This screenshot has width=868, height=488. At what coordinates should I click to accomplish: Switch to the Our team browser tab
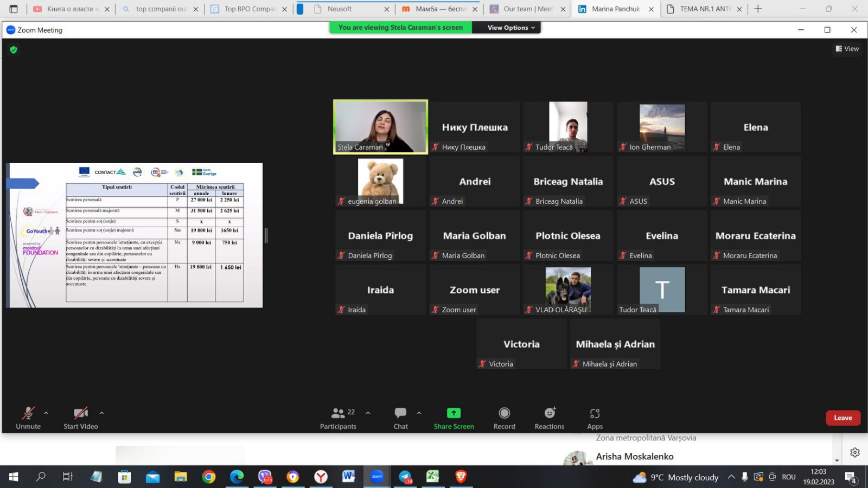(527, 9)
